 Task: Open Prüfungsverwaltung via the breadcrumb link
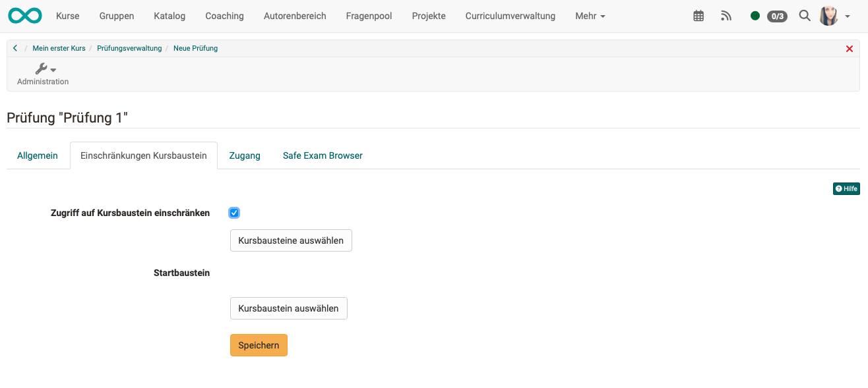(x=129, y=47)
